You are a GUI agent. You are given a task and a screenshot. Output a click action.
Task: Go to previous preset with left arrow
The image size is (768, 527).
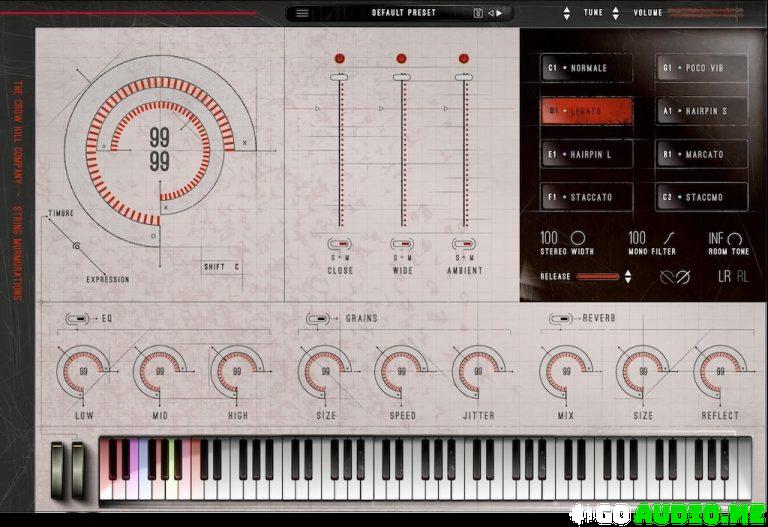[491, 13]
